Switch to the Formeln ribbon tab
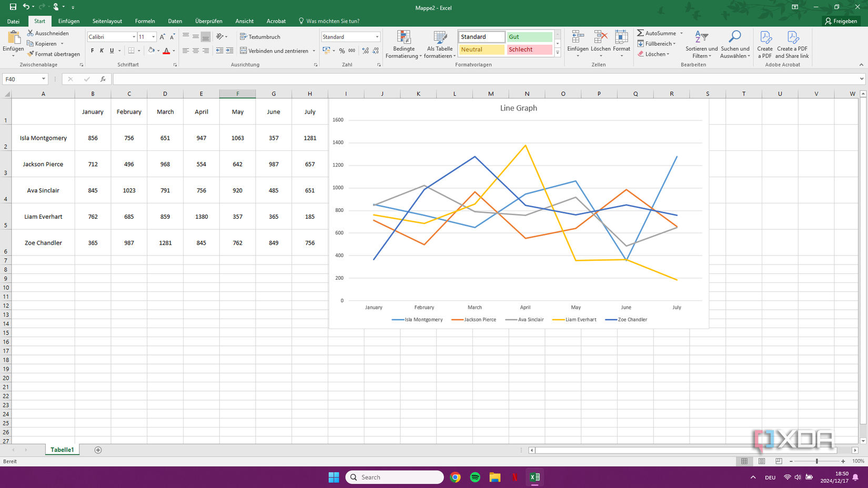This screenshot has width=868, height=488. point(145,21)
